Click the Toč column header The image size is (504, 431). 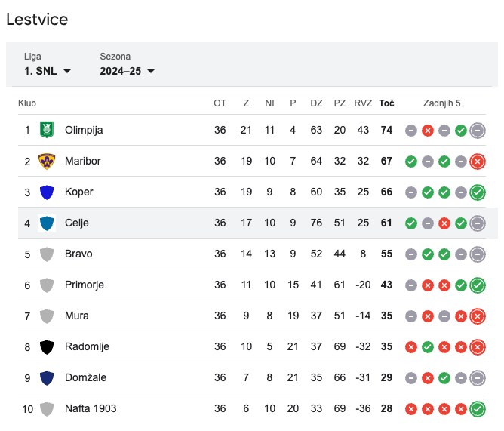click(x=386, y=103)
